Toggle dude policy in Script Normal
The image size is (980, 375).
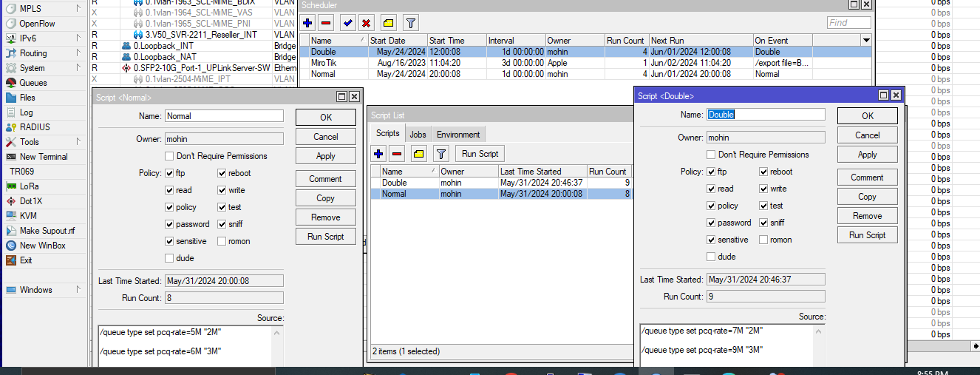[x=170, y=258]
